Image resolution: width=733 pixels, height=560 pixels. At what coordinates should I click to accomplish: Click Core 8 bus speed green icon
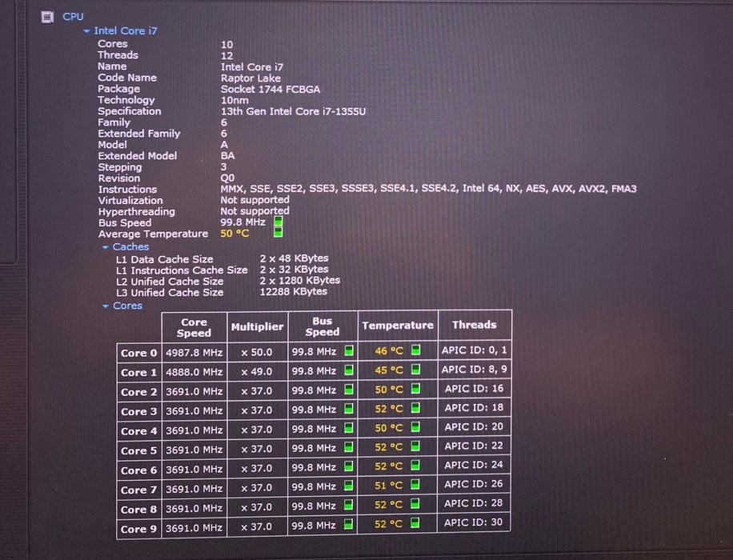click(349, 505)
